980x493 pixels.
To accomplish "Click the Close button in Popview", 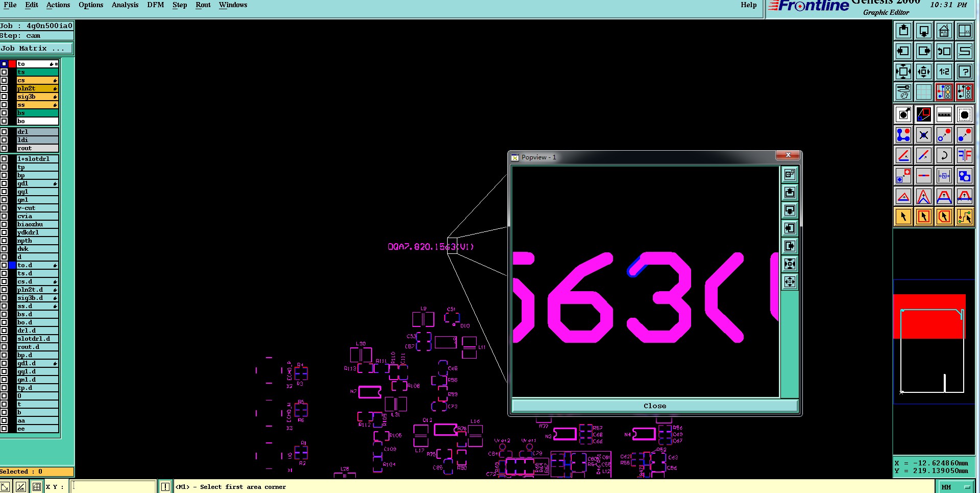I will point(655,406).
